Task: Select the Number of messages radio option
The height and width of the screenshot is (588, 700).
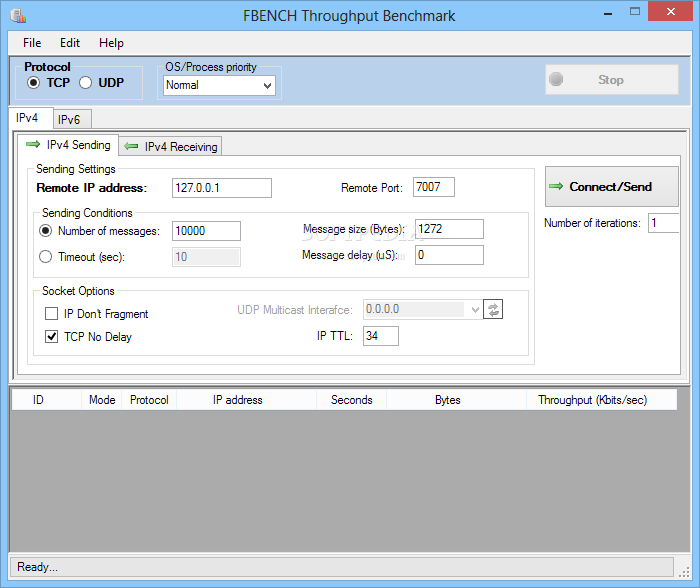Action: click(x=46, y=231)
